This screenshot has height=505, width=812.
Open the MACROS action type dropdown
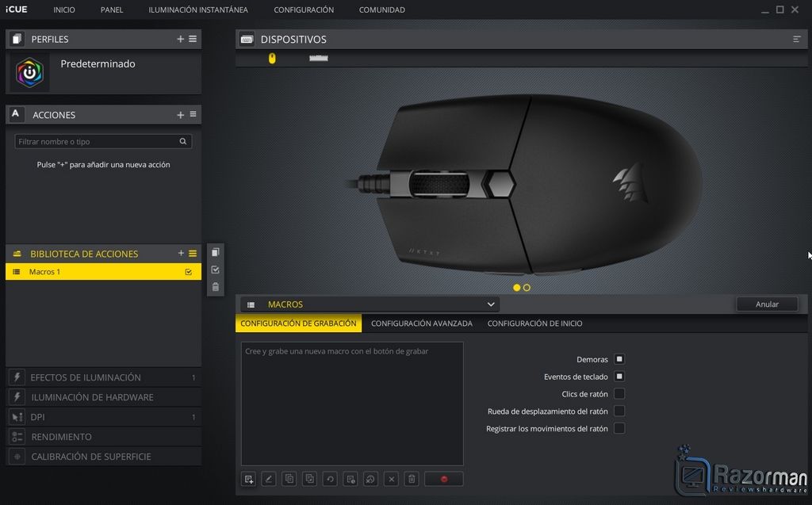[x=370, y=304]
